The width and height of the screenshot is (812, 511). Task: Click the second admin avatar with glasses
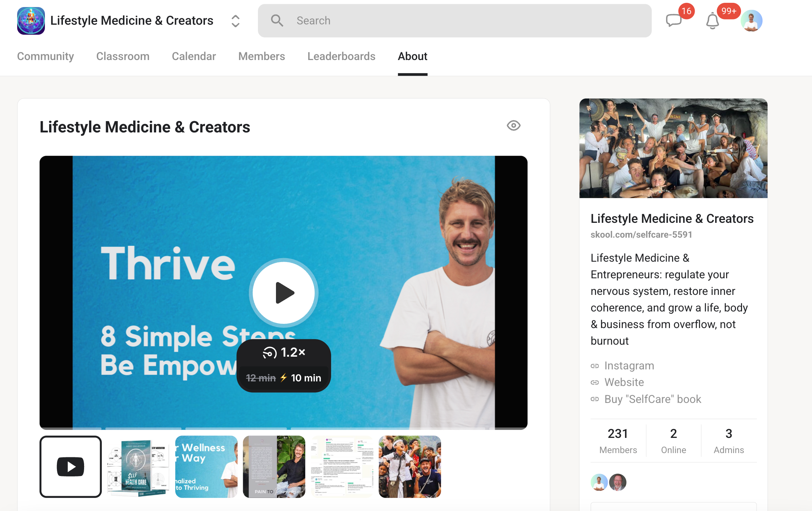[x=617, y=482]
